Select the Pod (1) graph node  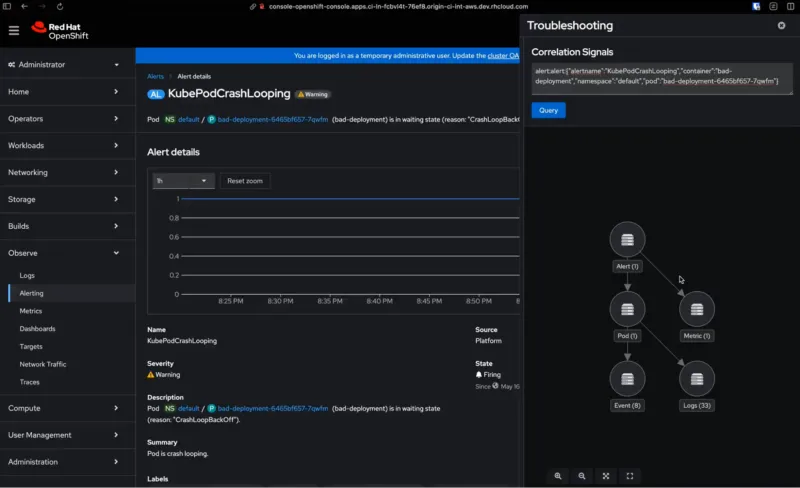(627, 309)
